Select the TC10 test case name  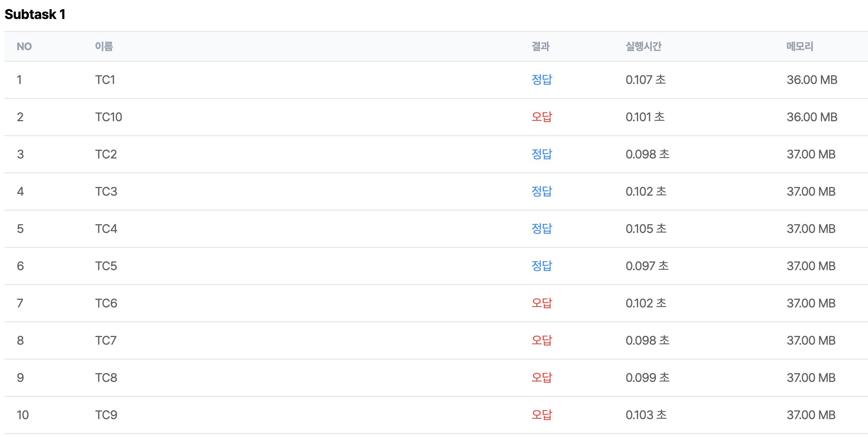pyautogui.click(x=108, y=117)
